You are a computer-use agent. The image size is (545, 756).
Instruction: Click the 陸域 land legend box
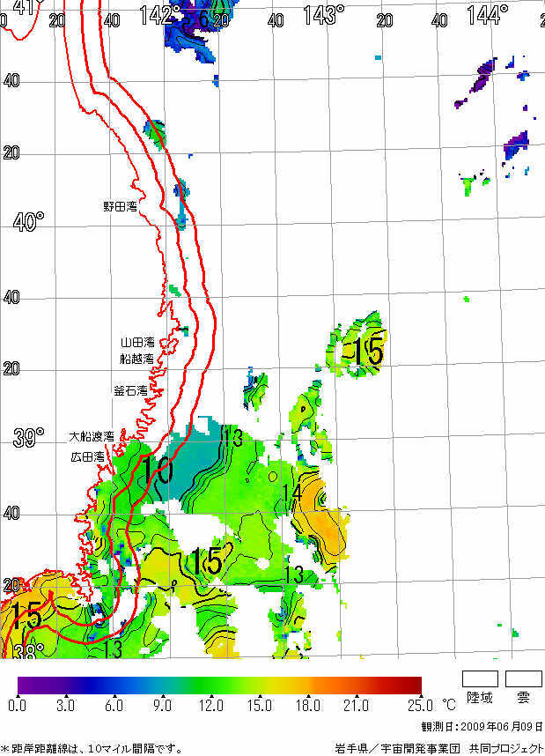point(480,678)
